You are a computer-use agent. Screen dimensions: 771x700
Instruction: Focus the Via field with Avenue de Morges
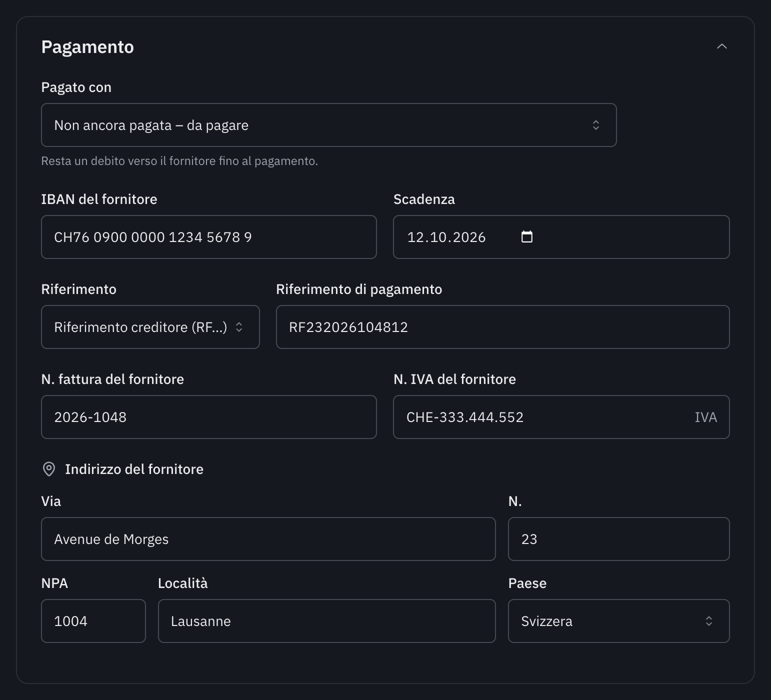pyautogui.click(x=268, y=539)
